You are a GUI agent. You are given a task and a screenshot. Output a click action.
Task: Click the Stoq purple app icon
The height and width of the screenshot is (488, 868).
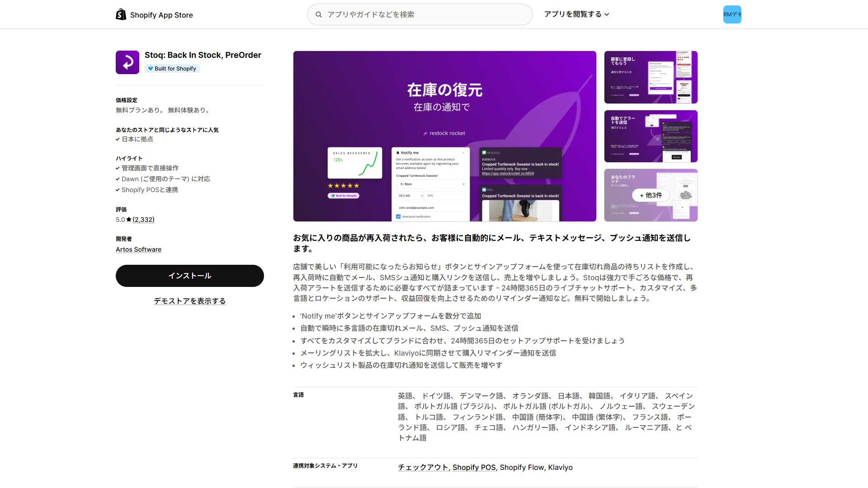coord(127,62)
